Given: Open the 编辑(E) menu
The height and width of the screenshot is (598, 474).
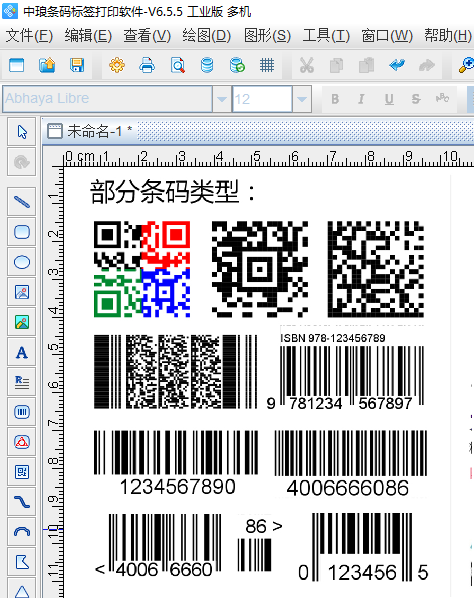Looking at the screenshot, I should coord(88,36).
